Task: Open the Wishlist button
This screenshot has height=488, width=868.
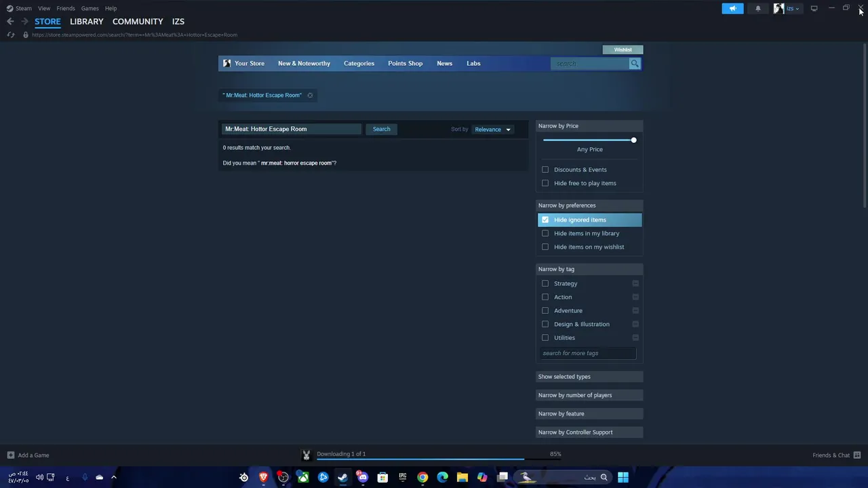Action: [623, 49]
